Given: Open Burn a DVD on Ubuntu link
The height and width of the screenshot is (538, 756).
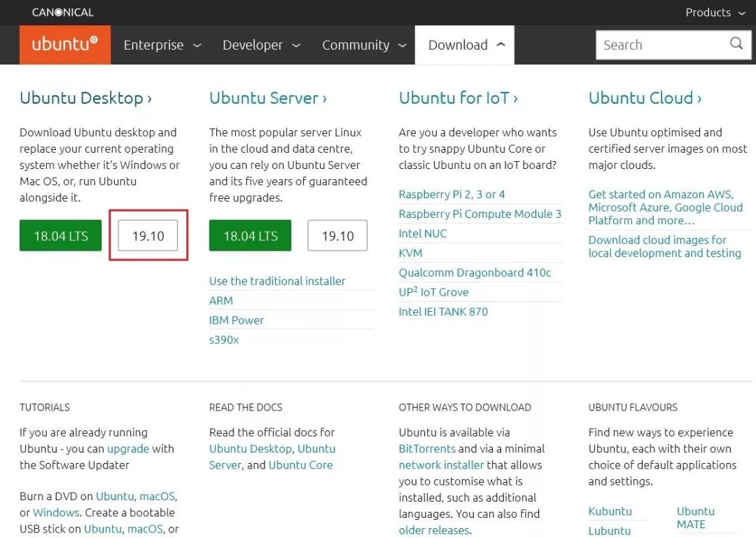Looking at the screenshot, I should (115, 496).
